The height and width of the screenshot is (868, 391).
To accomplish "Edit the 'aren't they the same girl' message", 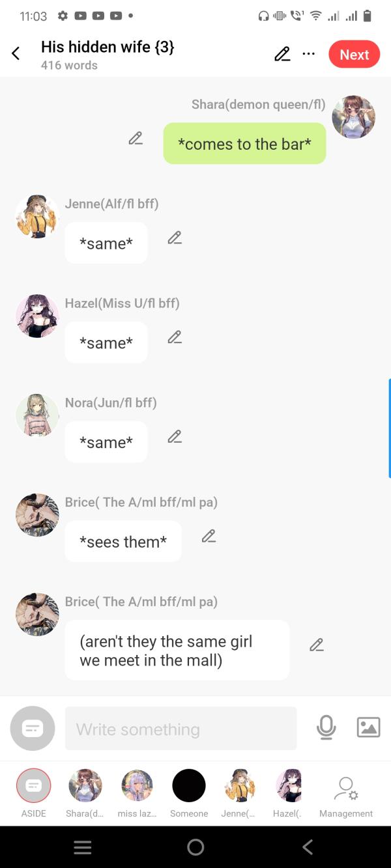I will pos(317,645).
